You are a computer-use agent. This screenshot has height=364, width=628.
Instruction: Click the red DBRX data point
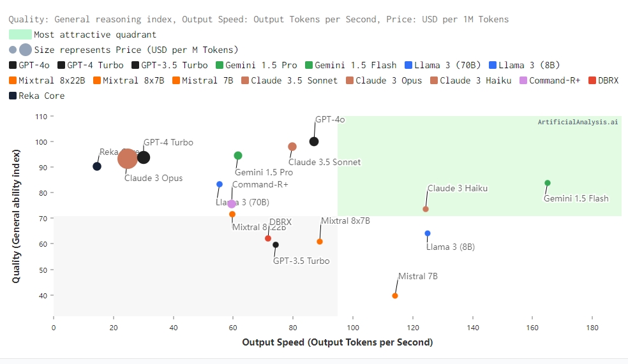[268, 238]
